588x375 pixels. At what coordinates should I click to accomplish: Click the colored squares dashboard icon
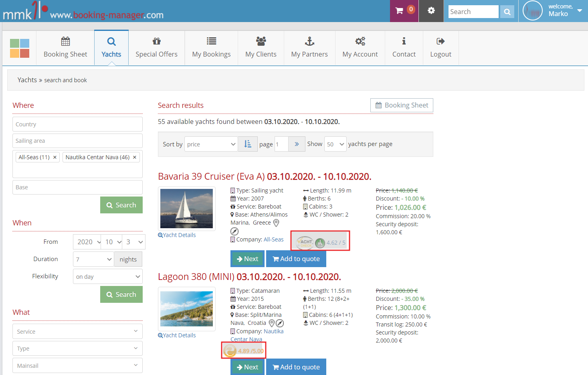point(20,48)
